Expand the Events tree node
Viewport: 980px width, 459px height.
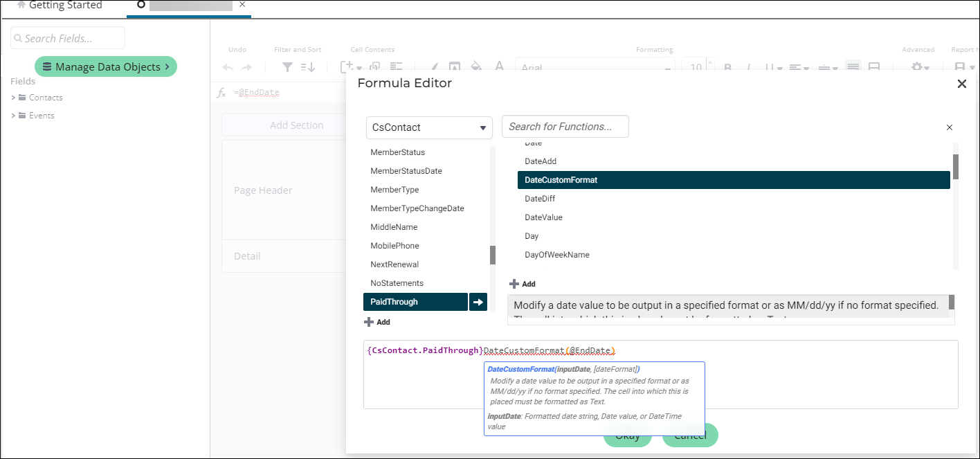point(13,116)
